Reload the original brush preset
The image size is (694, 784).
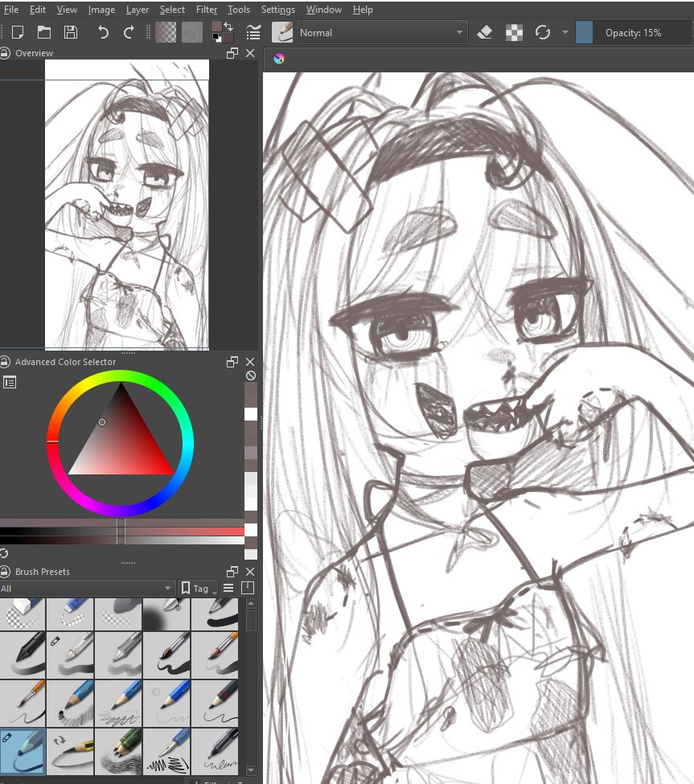(x=542, y=32)
